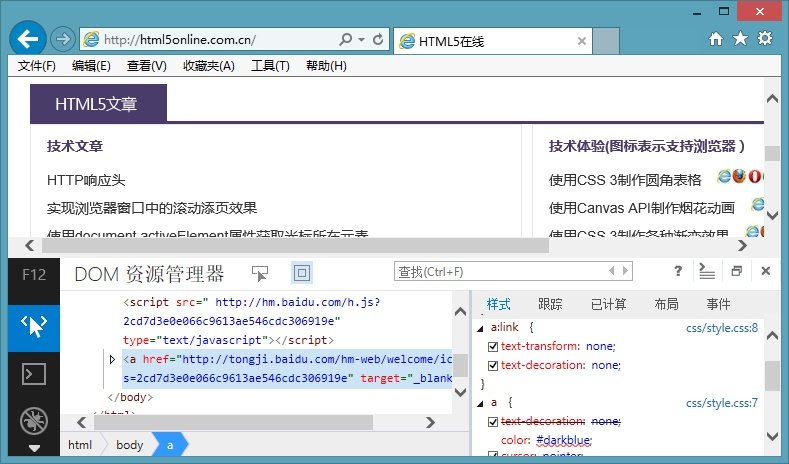Screen dimensions: 789x464
Task: Switch to the 跟踪 trace tab
Action: pyautogui.click(x=550, y=304)
